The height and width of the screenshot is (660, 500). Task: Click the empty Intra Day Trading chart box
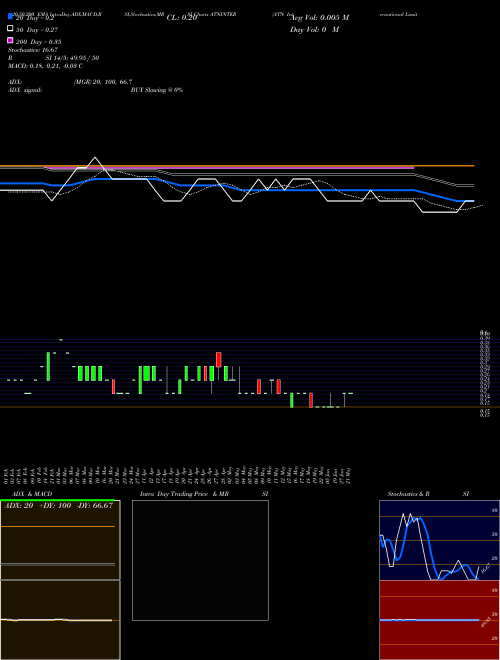(200, 560)
